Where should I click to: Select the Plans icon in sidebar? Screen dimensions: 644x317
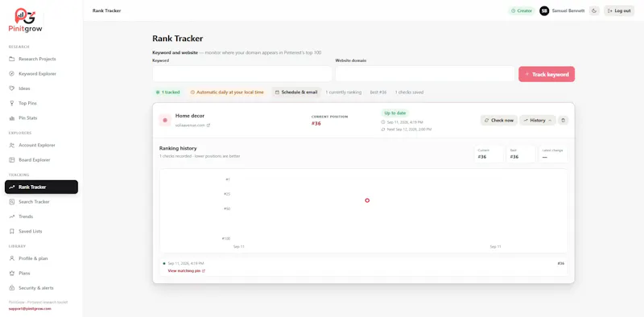(11, 273)
